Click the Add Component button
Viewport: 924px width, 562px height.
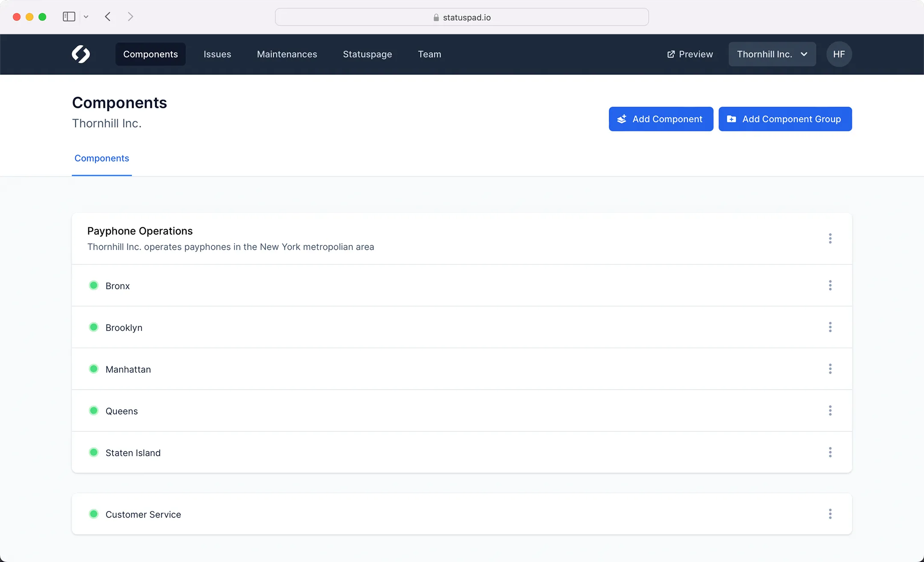660,119
